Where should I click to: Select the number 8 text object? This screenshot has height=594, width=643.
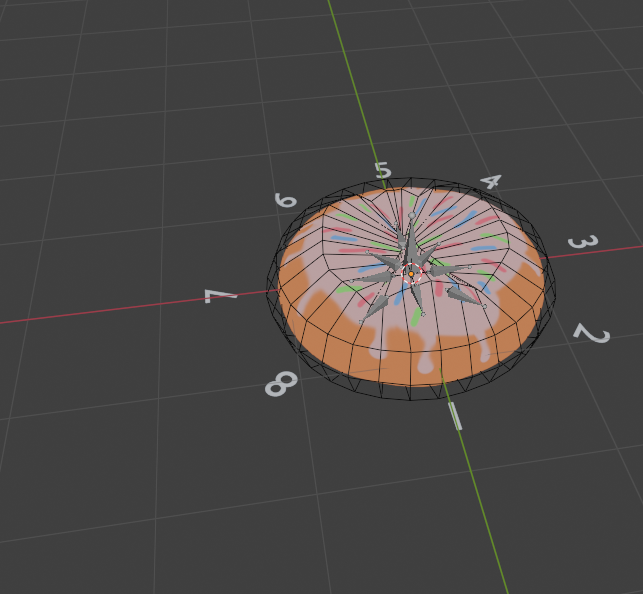pyautogui.click(x=281, y=384)
